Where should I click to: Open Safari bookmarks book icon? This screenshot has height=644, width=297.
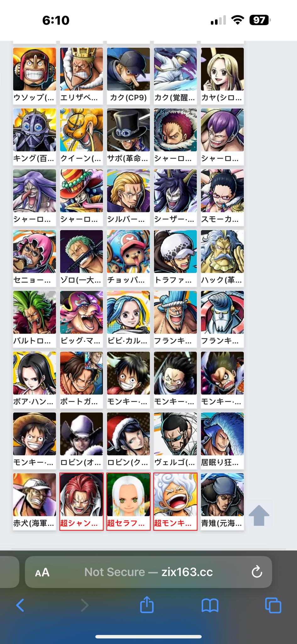coord(210,605)
